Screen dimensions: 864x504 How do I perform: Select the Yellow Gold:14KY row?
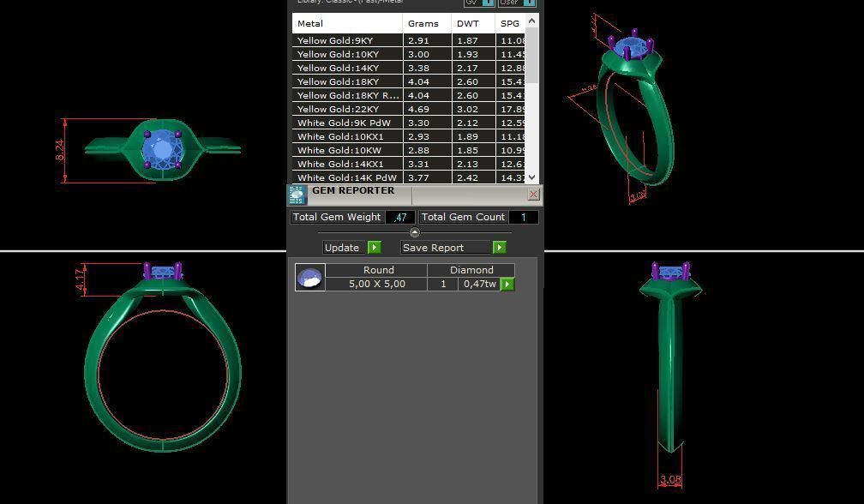pyautogui.click(x=409, y=68)
